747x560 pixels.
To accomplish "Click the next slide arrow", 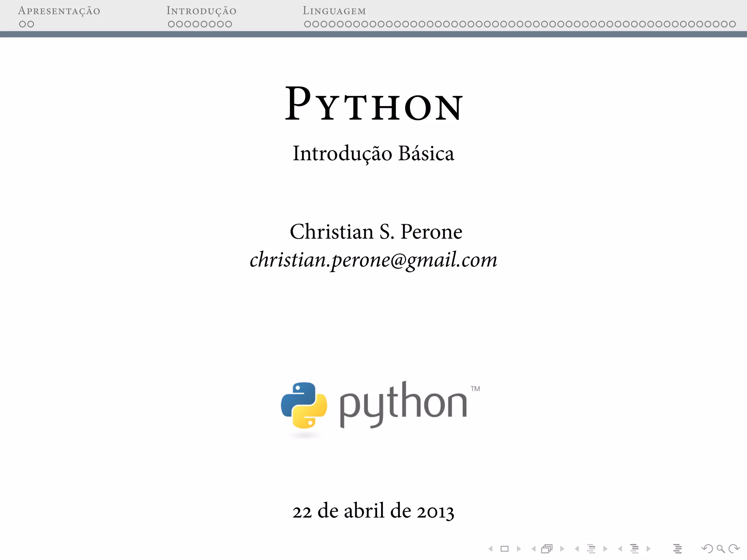I will (519, 549).
